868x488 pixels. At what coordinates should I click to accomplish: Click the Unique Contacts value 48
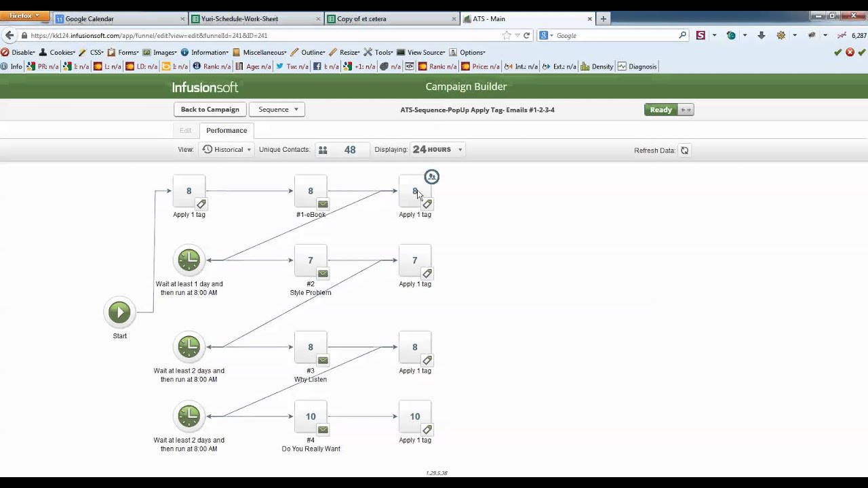(350, 150)
